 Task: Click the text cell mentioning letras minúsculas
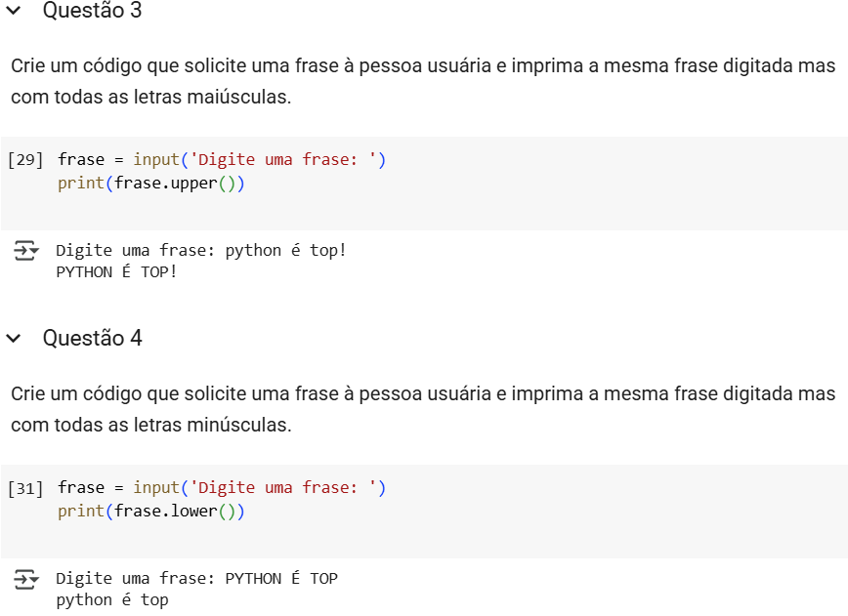point(423,410)
